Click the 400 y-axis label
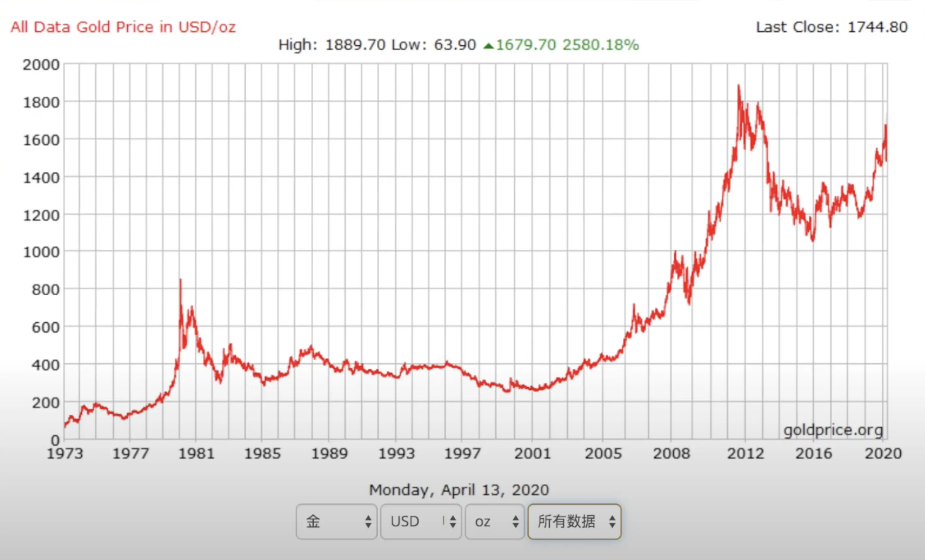925x560 pixels. click(45, 365)
